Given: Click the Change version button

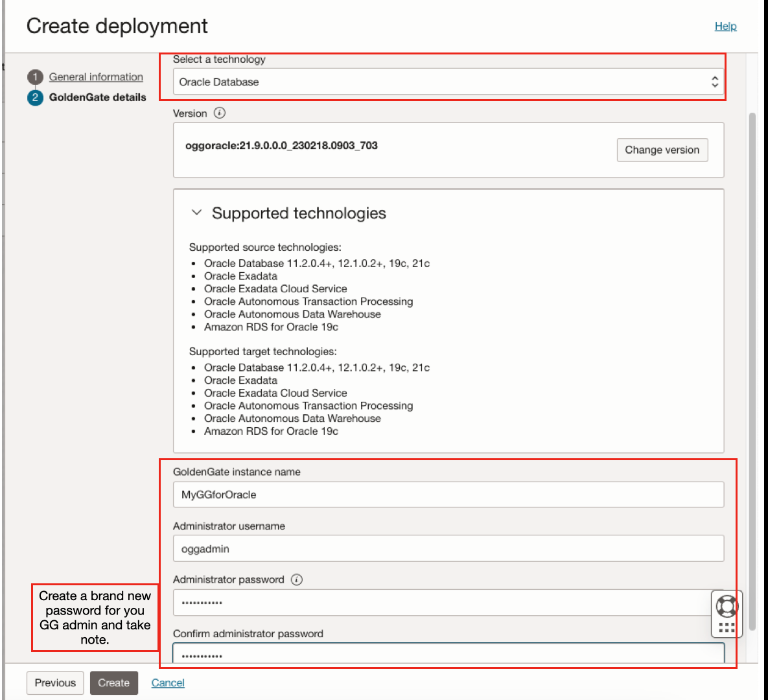Looking at the screenshot, I should point(662,150).
